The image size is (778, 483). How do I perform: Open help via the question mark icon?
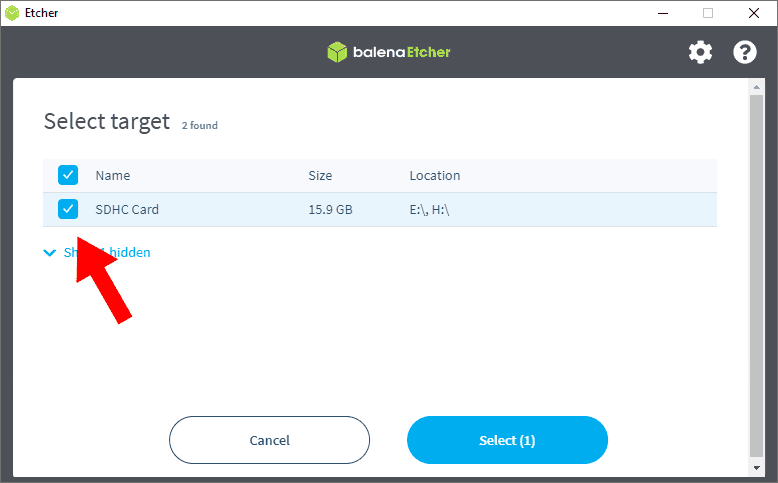(745, 52)
